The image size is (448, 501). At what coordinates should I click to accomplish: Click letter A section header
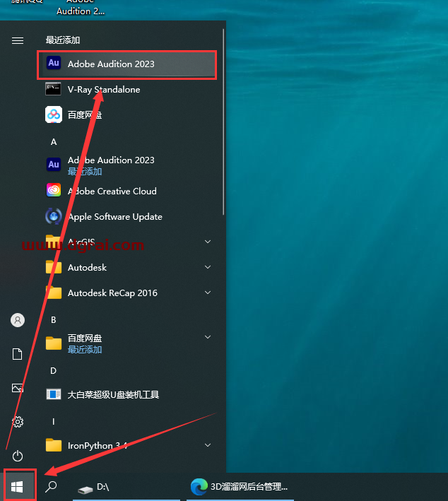pyautogui.click(x=54, y=142)
